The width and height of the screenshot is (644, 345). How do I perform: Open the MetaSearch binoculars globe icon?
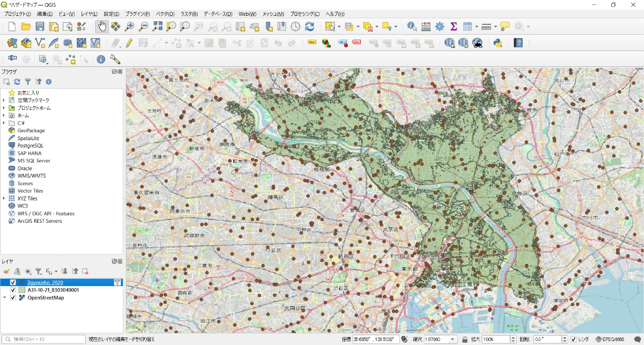coord(478,43)
